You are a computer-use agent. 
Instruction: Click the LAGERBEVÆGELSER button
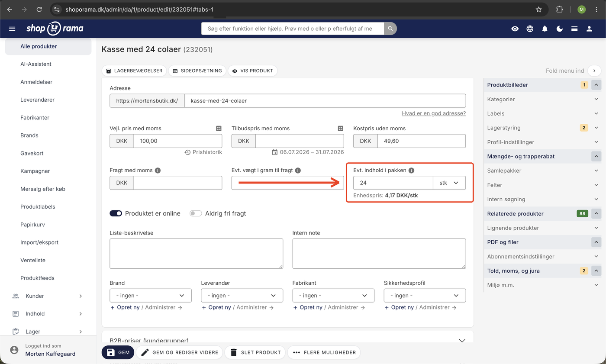134,71
